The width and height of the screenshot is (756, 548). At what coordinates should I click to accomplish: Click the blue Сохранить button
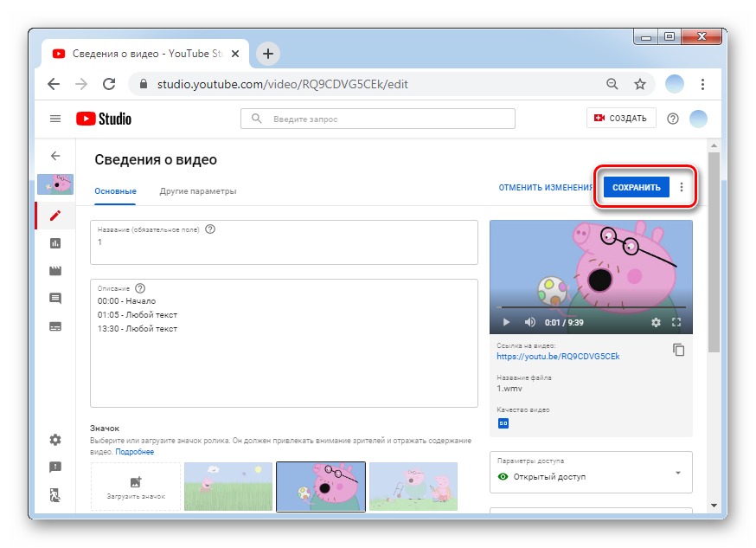(x=636, y=187)
